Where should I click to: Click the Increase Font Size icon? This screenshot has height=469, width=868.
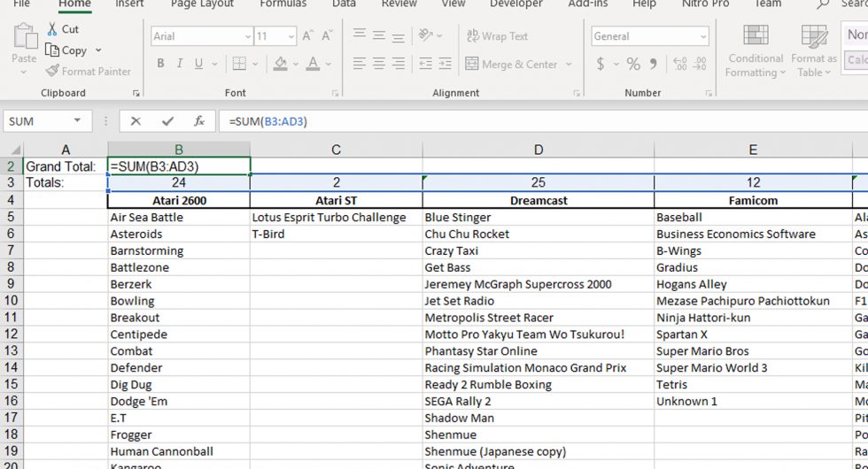click(308, 36)
